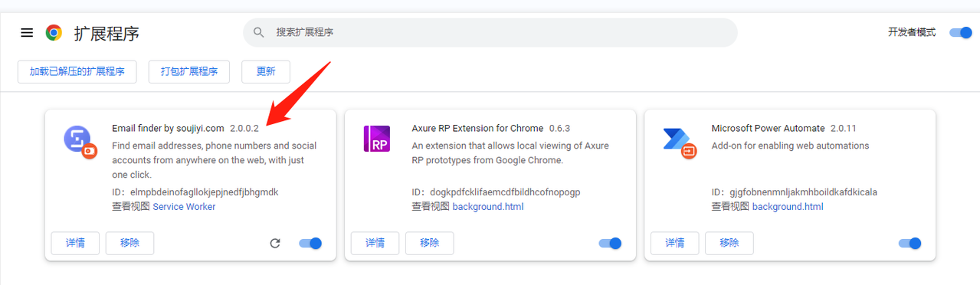The height and width of the screenshot is (285, 980).
Task: Disable Microsoft Power Automate extension
Action: (910, 244)
